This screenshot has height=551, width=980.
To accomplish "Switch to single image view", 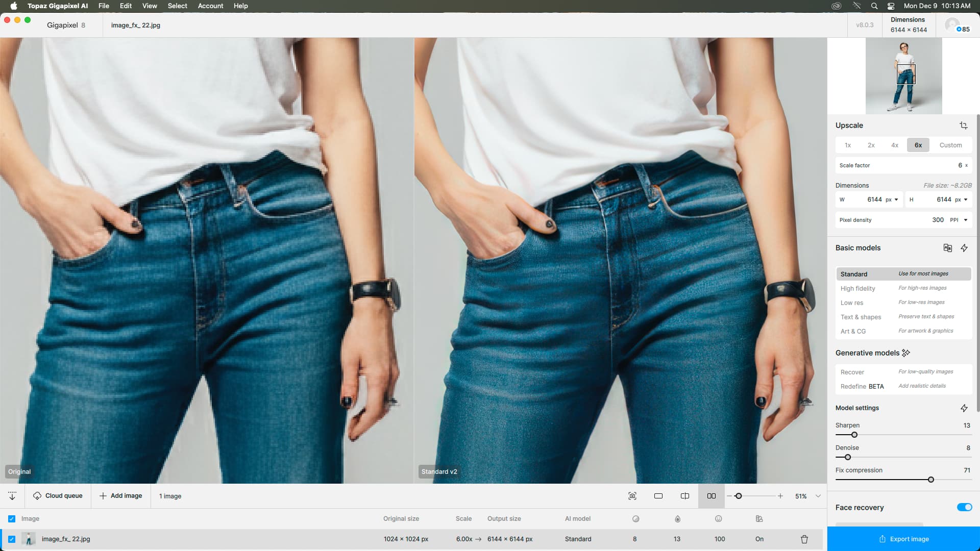I will pyautogui.click(x=658, y=496).
